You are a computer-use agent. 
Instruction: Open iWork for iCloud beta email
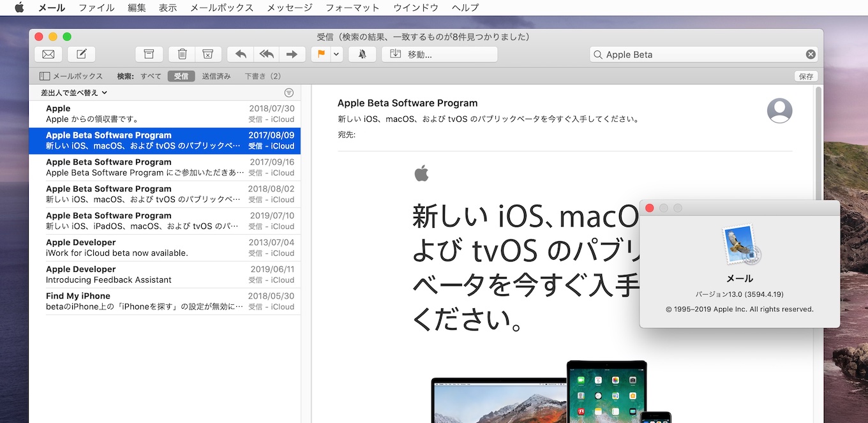click(165, 248)
